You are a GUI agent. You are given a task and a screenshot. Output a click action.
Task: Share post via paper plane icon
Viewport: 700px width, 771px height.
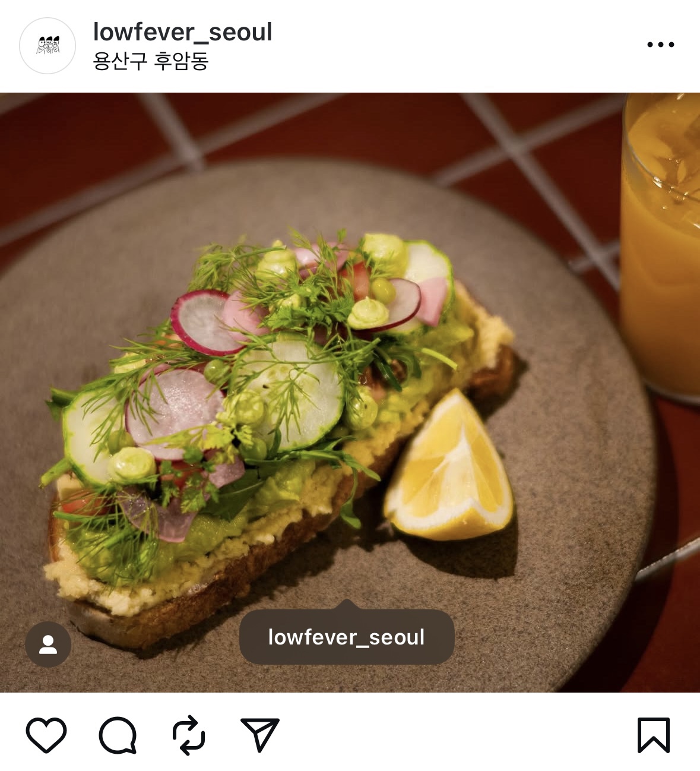coord(259,735)
